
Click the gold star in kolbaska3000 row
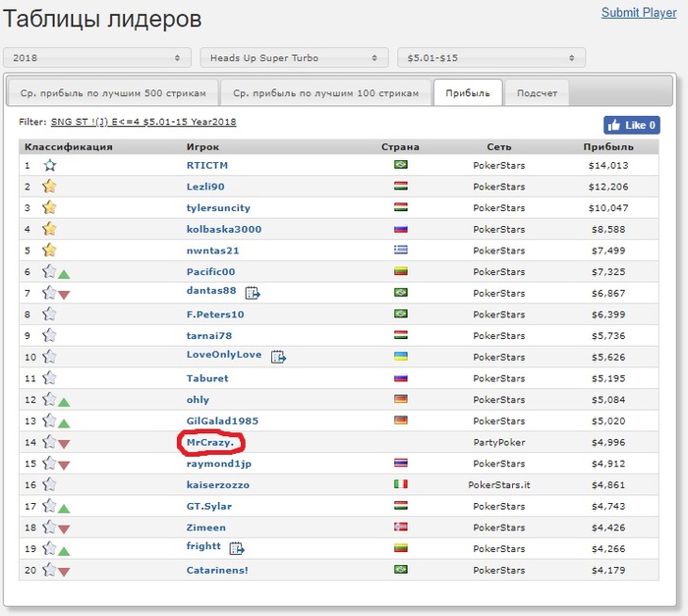[x=49, y=229]
